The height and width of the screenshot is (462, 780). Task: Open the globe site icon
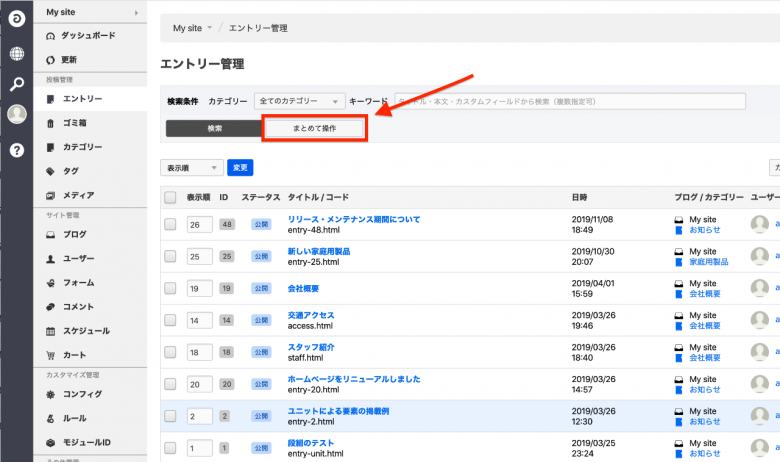(16, 53)
